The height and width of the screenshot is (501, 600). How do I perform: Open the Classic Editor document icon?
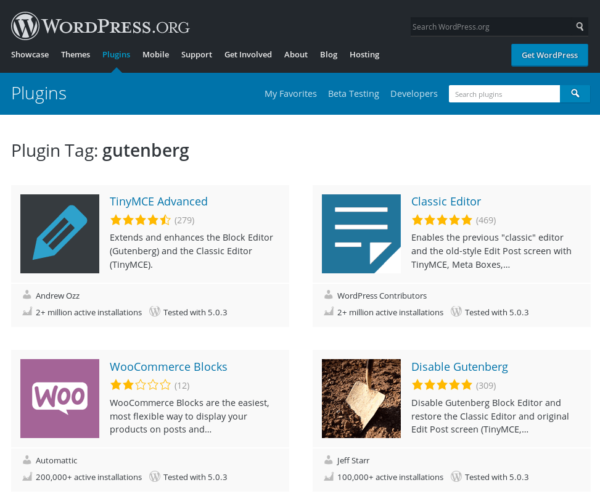pyautogui.click(x=361, y=233)
